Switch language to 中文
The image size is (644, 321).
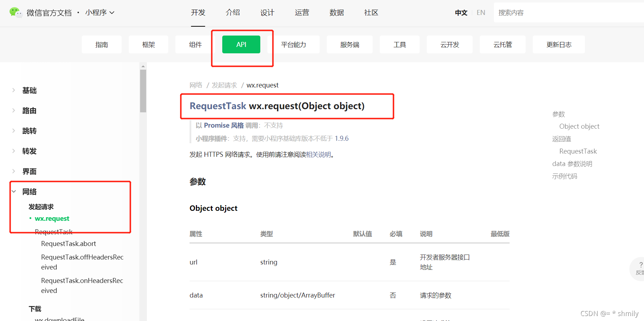461,12
